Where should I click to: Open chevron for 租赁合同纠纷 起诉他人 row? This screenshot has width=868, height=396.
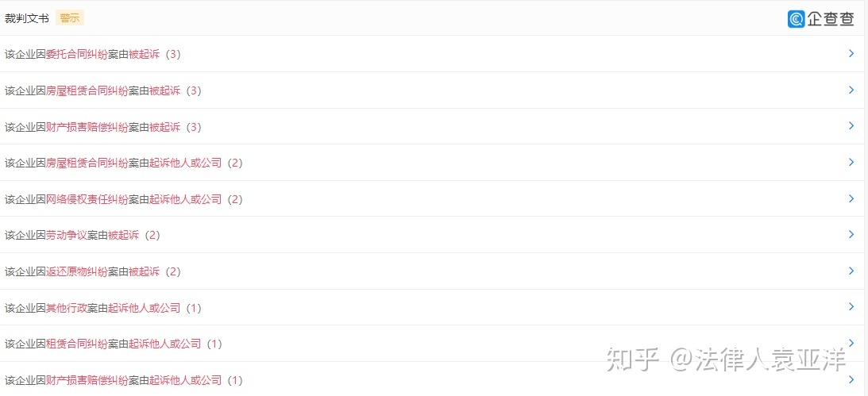(851, 343)
